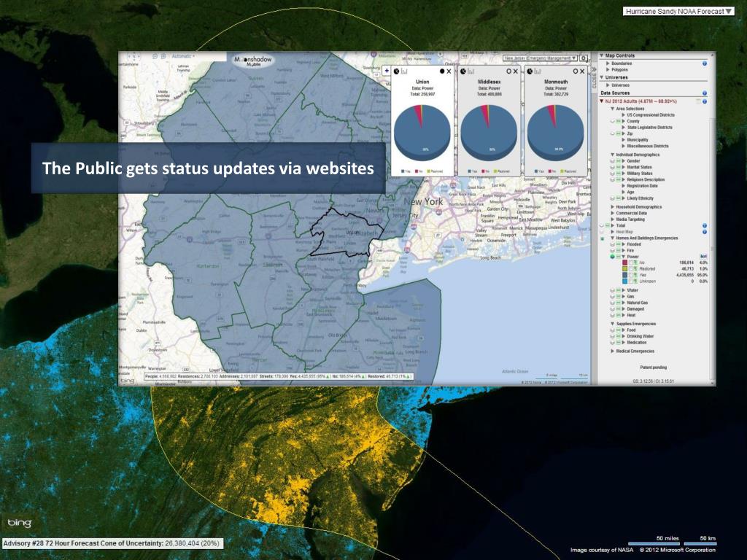This screenshot has width=747, height=560.
Task: Select the empty circle on Monmouth card
Action: pyautogui.click(x=576, y=71)
